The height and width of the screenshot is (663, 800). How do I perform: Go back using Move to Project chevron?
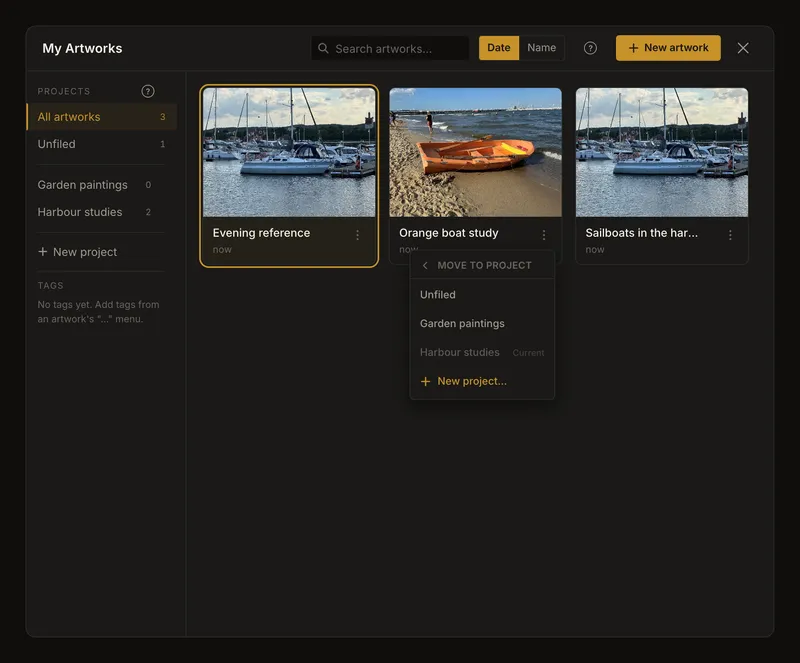425,265
